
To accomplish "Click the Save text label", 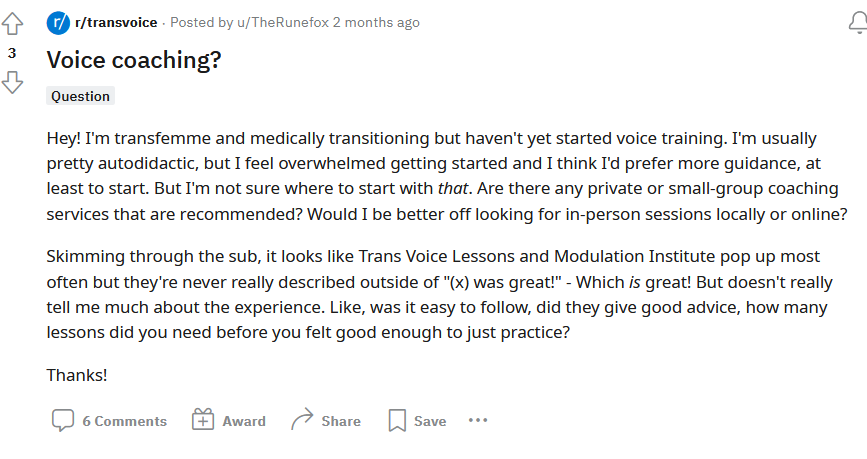I will pyautogui.click(x=430, y=421).
